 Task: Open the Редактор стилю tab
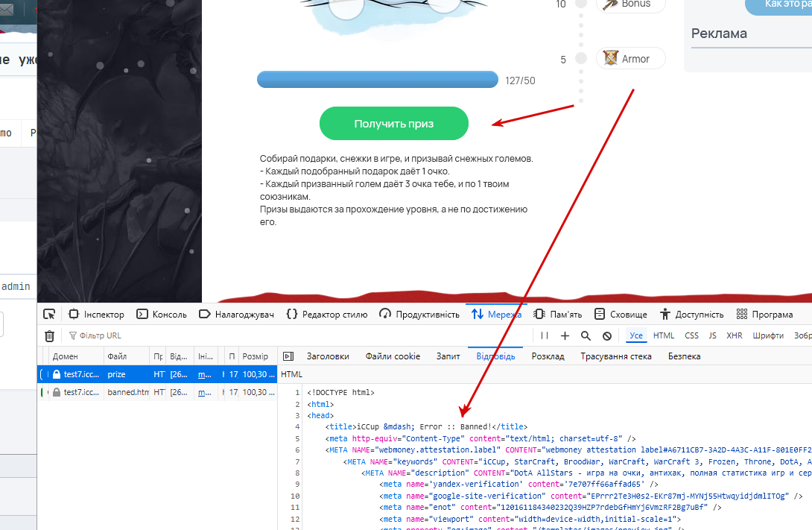point(327,315)
